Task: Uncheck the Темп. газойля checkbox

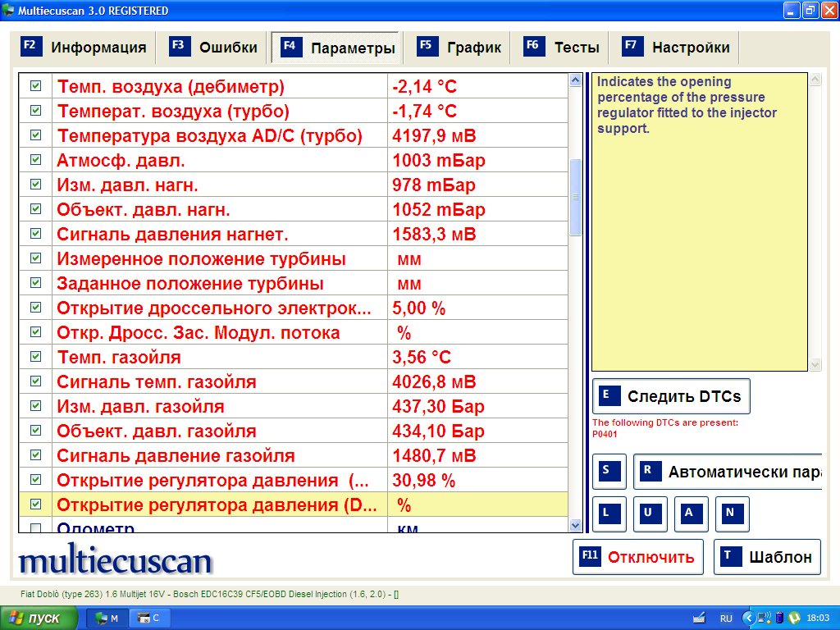Action: pos(35,357)
